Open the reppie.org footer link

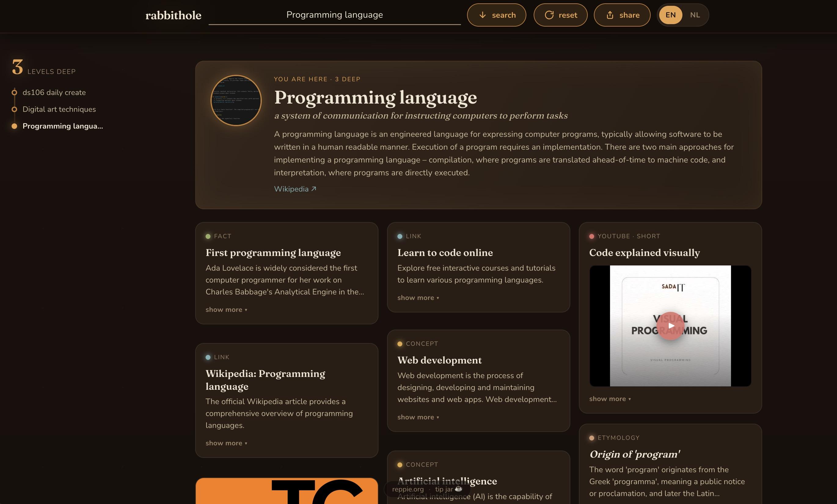408,489
